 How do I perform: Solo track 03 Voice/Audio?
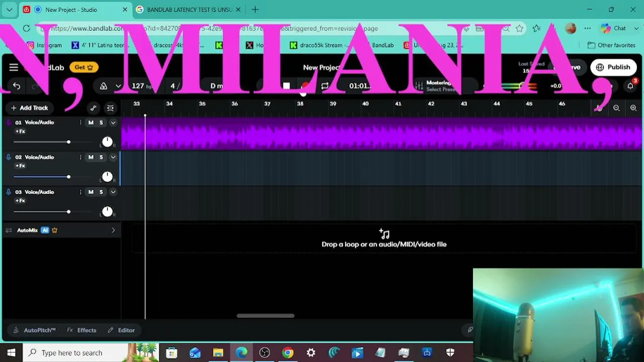pos(101,192)
